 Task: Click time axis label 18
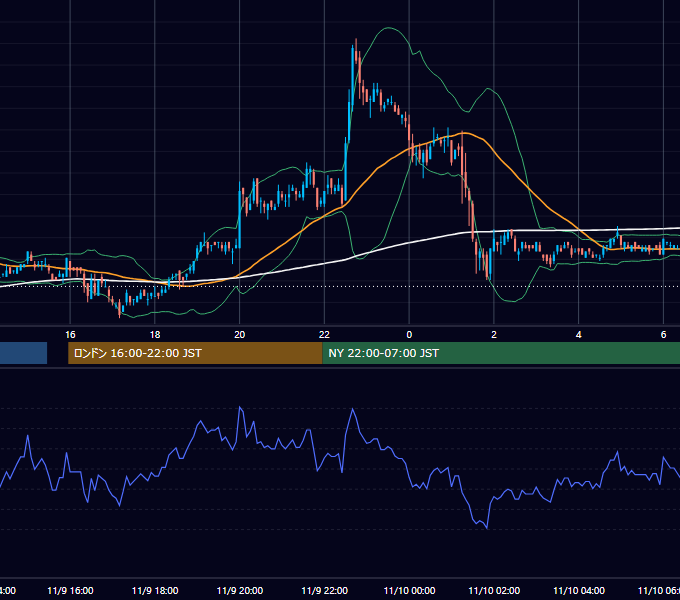point(155,334)
